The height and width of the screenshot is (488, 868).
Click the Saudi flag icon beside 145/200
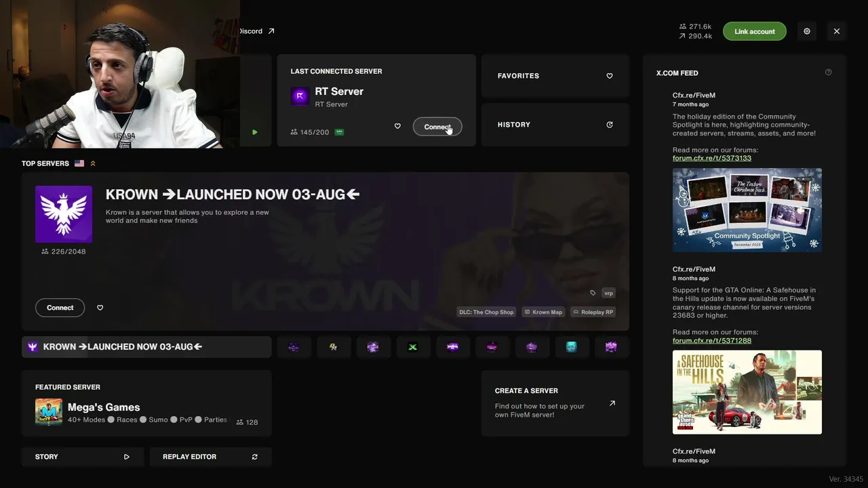[339, 132]
